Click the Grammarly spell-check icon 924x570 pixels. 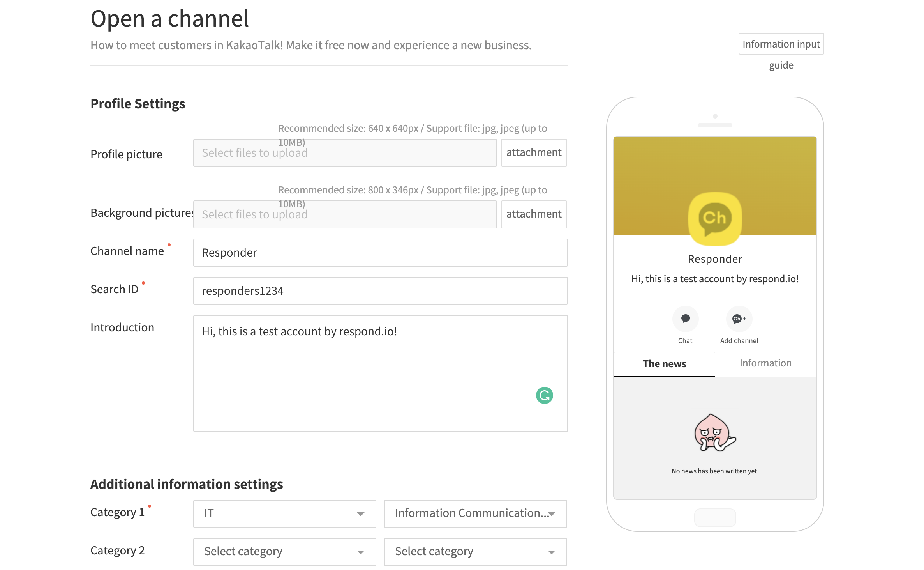(545, 394)
